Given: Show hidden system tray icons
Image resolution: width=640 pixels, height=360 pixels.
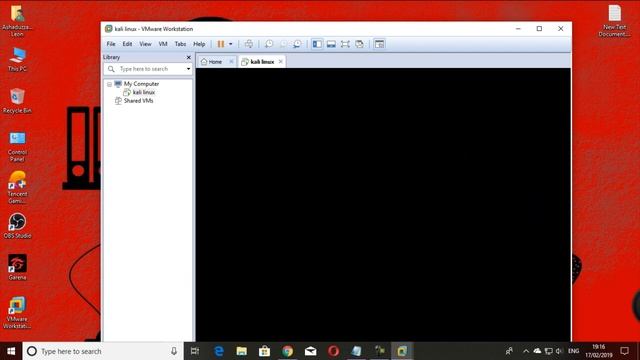Looking at the screenshot, I should (x=526, y=351).
